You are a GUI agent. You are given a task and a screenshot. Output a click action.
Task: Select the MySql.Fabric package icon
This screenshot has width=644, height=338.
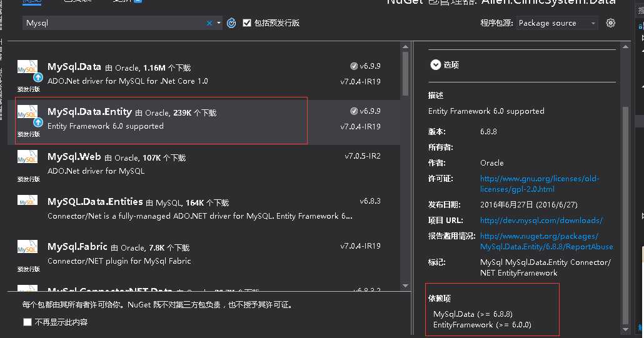(x=28, y=247)
